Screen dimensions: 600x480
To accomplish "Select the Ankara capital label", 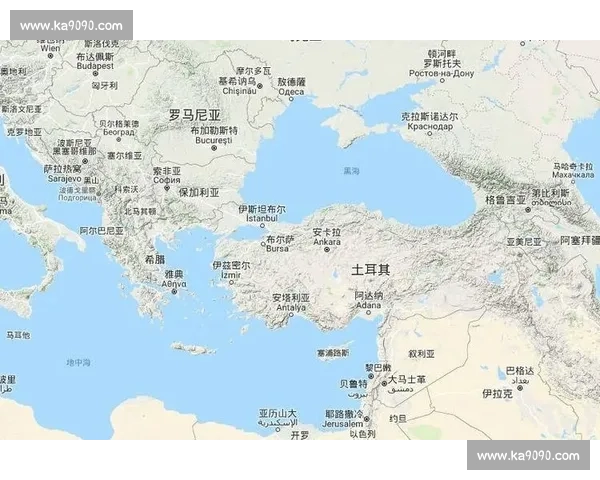I will point(327,242).
